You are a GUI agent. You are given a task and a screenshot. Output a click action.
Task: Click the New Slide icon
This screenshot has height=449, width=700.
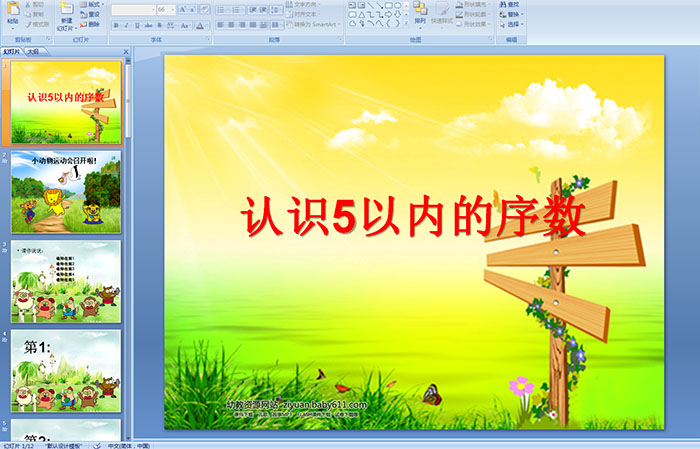click(67, 9)
